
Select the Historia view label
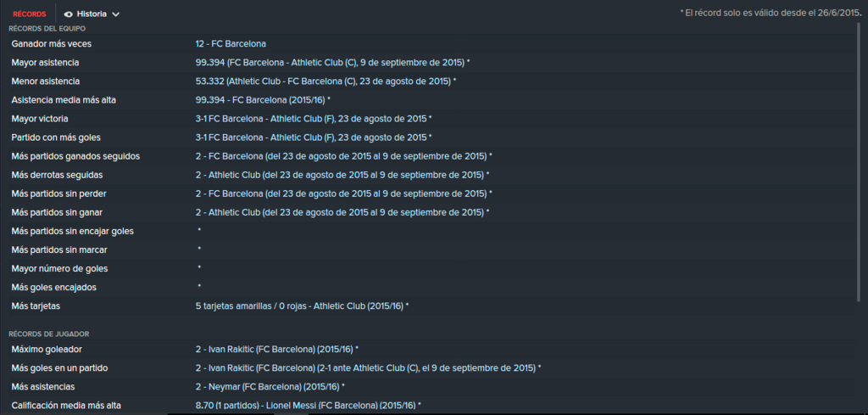point(92,14)
